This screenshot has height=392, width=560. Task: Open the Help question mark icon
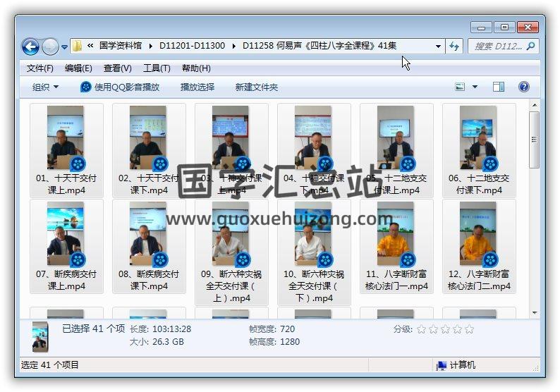click(523, 87)
